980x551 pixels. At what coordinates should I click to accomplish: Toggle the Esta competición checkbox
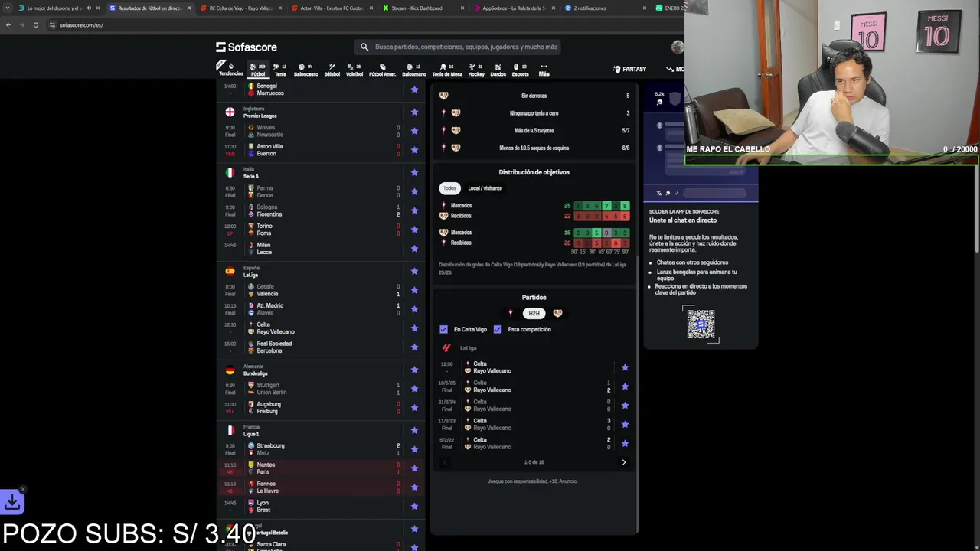(498, 329)
